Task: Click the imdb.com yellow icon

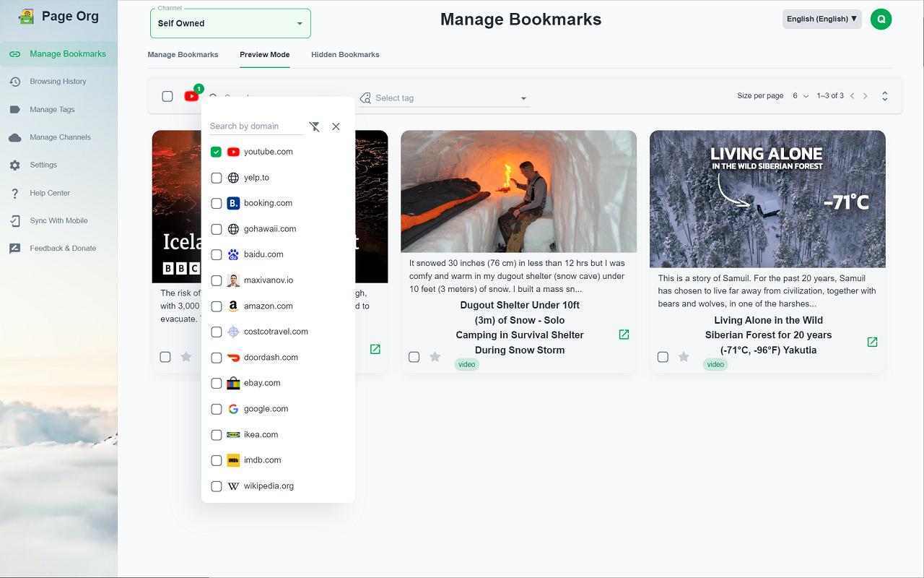Action: coord(233,460)
